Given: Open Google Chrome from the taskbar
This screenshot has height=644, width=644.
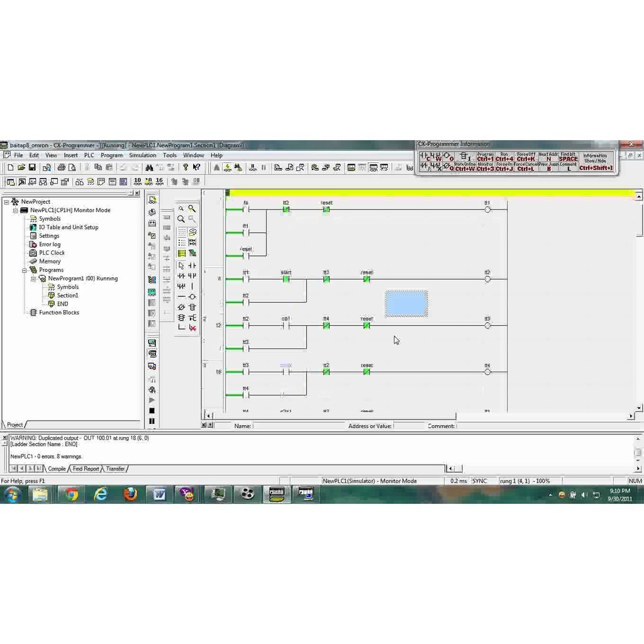Looking at the screenshot, I should tap(72, 494).
